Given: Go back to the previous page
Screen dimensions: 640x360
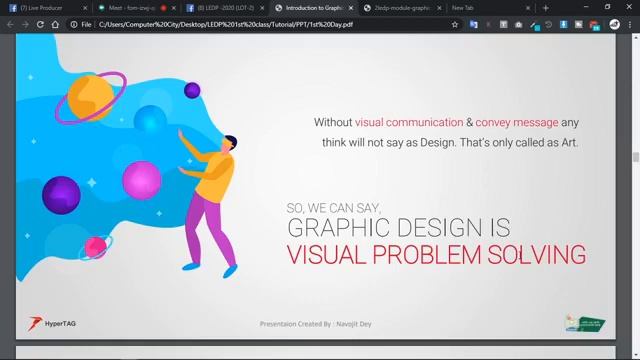Looking at the screenshot, I should [10, 24].
